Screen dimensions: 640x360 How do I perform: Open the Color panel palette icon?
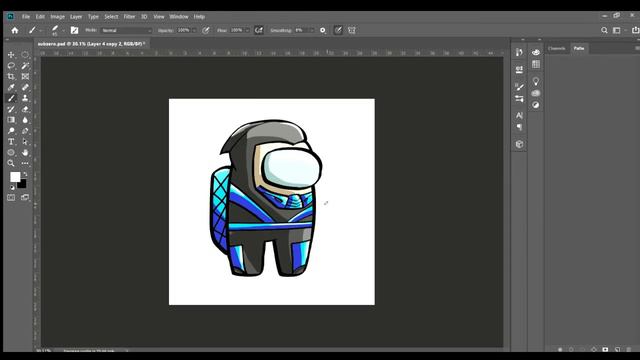click(x=536, y=52)
